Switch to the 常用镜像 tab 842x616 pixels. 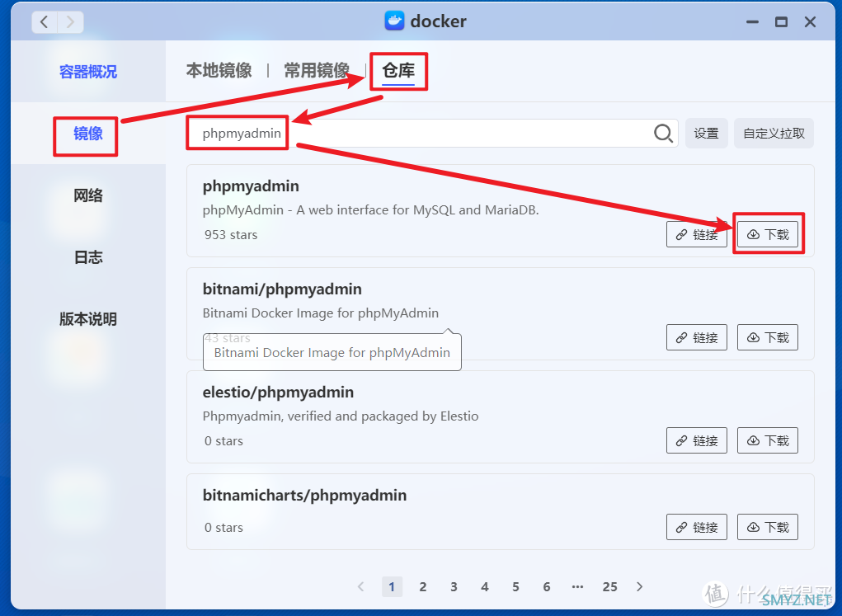317,70
